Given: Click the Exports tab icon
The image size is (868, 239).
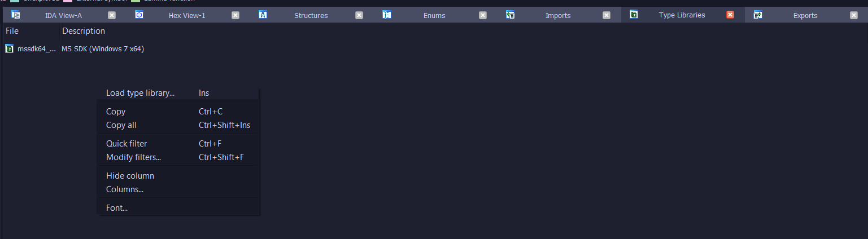Looking at the screenshot, I should pyautogui.click(x=758, y=15).
